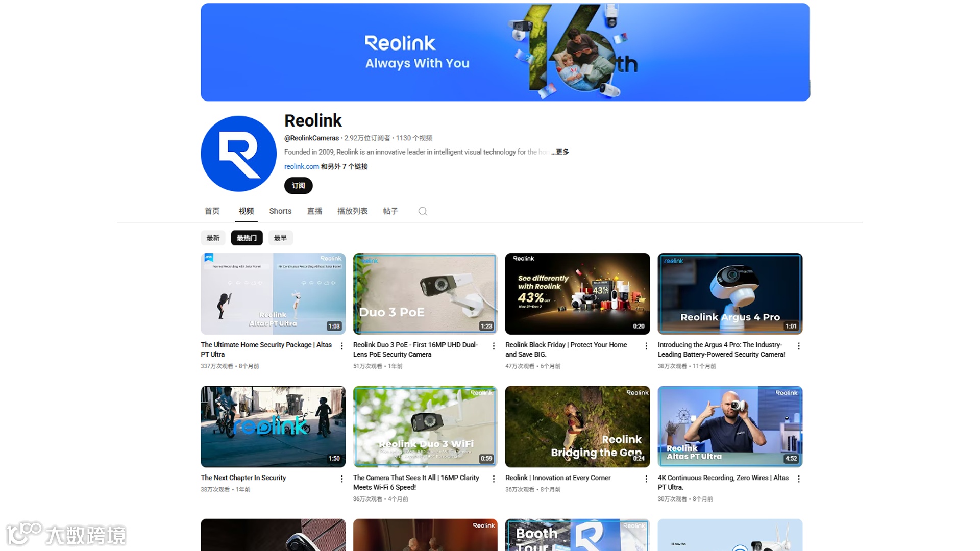Screen dimensions: 980x551
Task: Open three-dot menu for Duo 3 PoE video
Action: (x=494, y=346)
